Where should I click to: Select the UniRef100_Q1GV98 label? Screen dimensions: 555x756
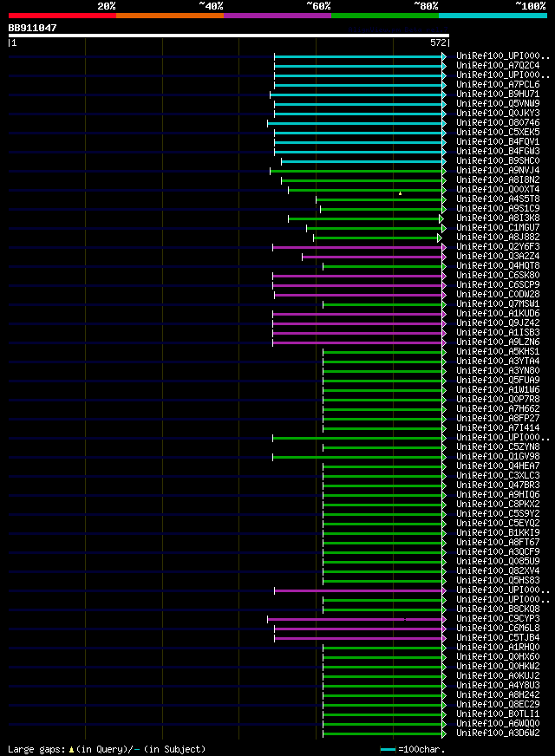498,457
